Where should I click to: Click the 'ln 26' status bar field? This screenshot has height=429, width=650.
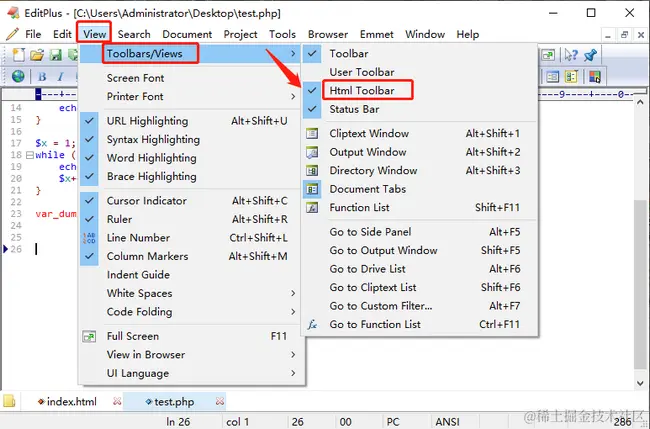click(178, 422)
